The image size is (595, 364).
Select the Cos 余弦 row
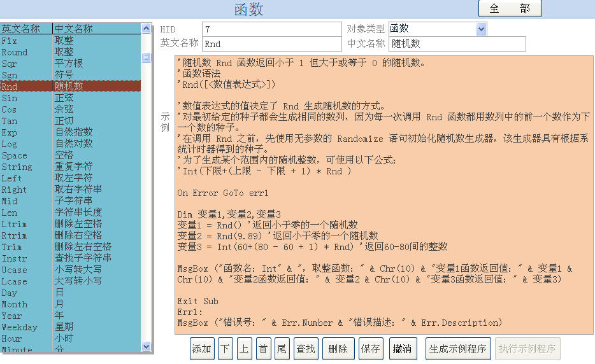pyautogui.click(x=70, y=109)
